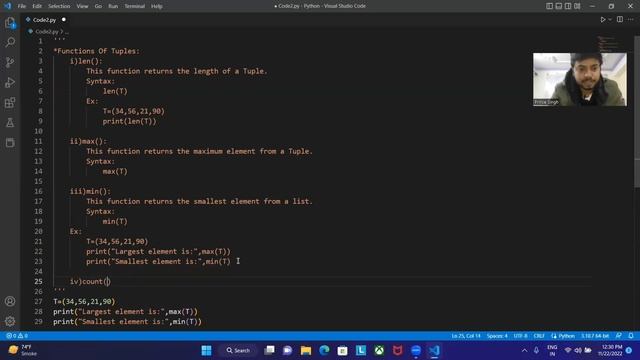Change indentation via Spaces: 4
Screen dimensions: 640x360
[497, 336]
